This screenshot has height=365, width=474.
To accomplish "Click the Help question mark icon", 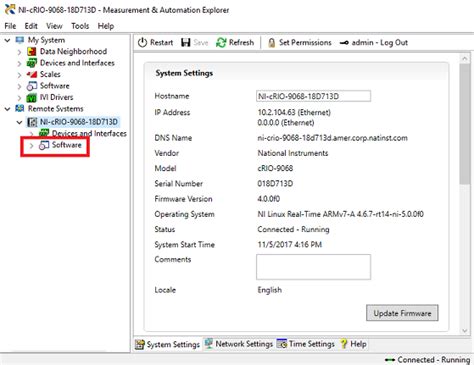I will tap(344, 344).
